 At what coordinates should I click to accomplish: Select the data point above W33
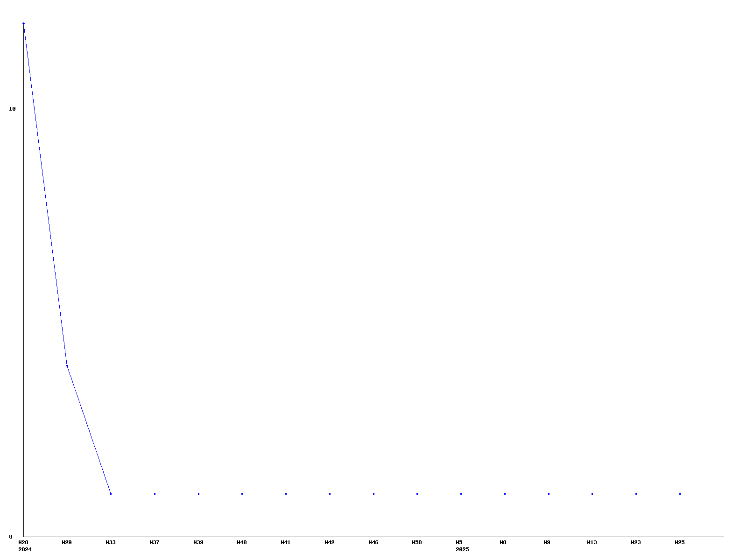[111, 494]
